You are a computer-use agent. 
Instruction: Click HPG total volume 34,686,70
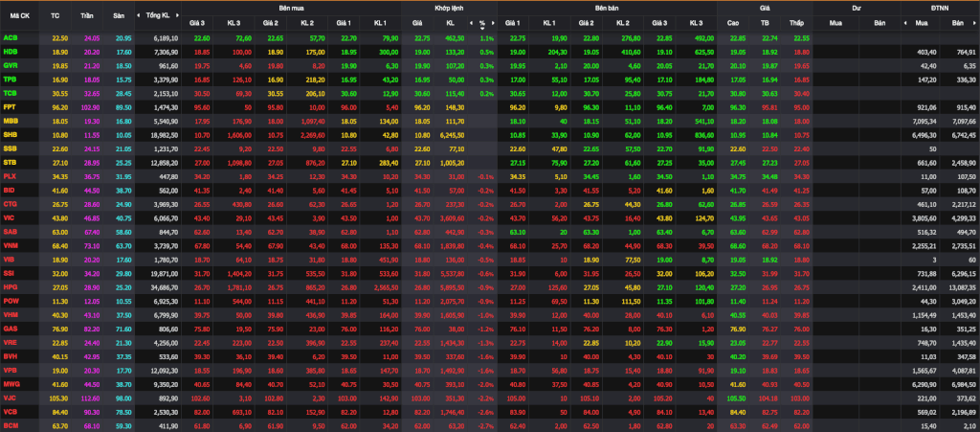point(165,287)
